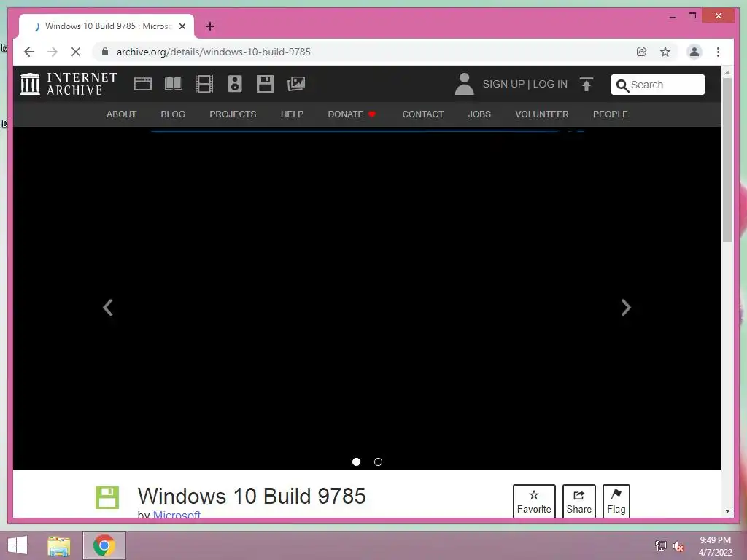Click the SIGN UP link
Image resolution: width=747 pixels, height=560 pixels.
tap(503, 85)
